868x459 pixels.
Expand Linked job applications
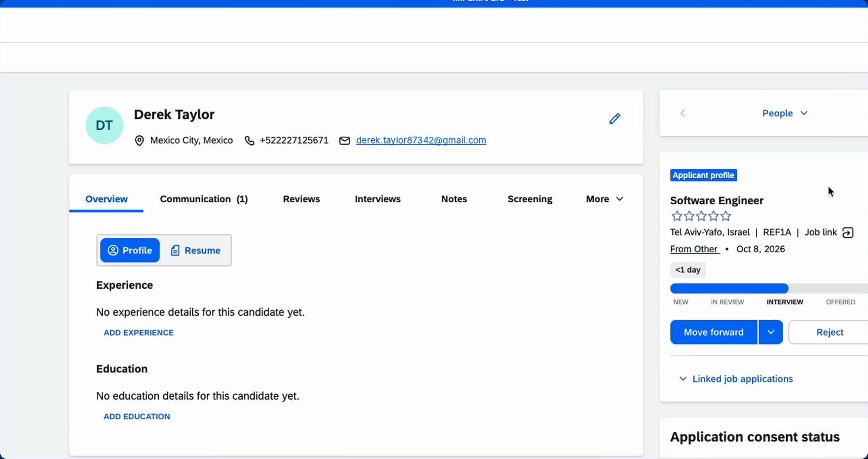pyautogui.click(x=736, y=379)
